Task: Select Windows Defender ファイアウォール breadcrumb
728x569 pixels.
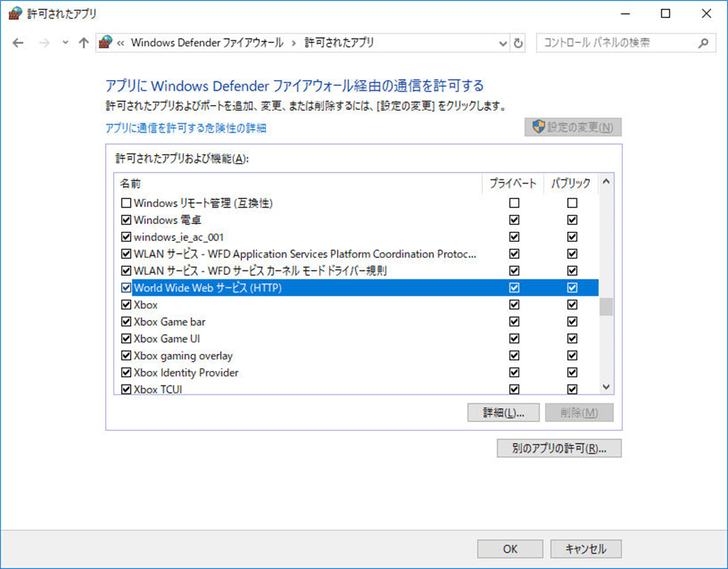Action: coord(207,43)
